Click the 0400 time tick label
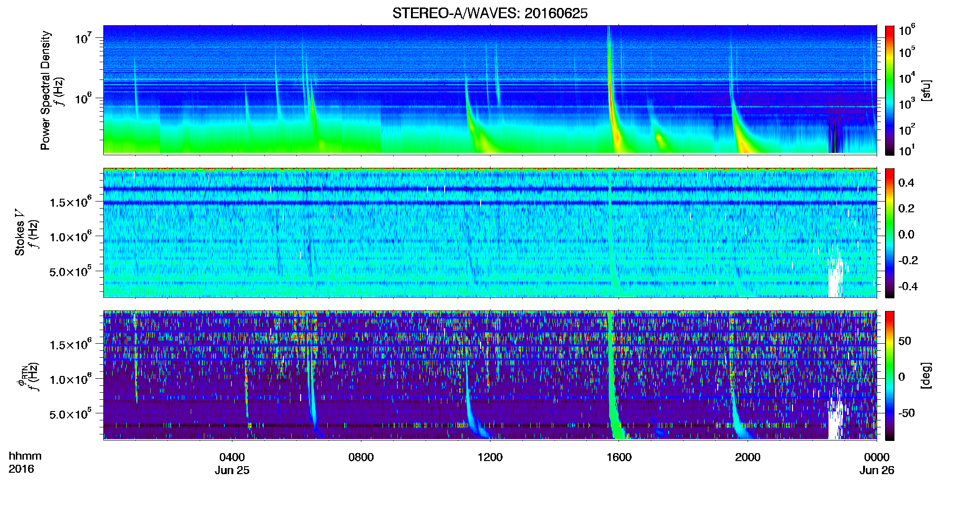The width and height of the screenshot is (980, 505). click(x=232, y=457)
